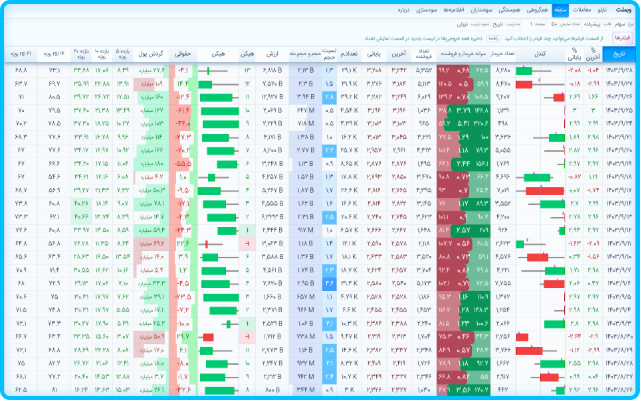This screenshot has width=640, height=400.
Task: Click the فیلترها button
Action: 622,38
